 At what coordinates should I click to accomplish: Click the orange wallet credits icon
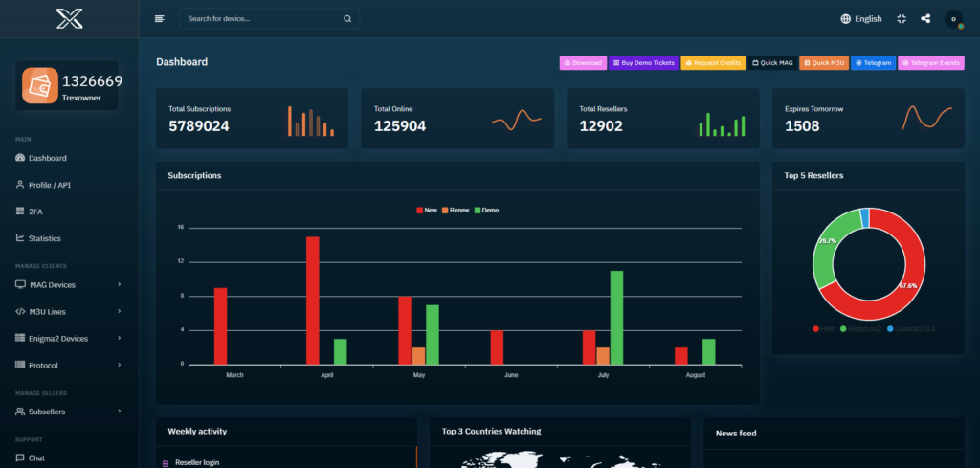[40, 85]
